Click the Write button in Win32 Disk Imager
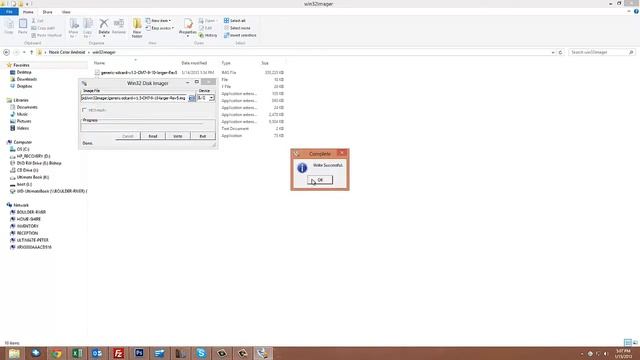This screenshot has height=360, width=640. 178,136
